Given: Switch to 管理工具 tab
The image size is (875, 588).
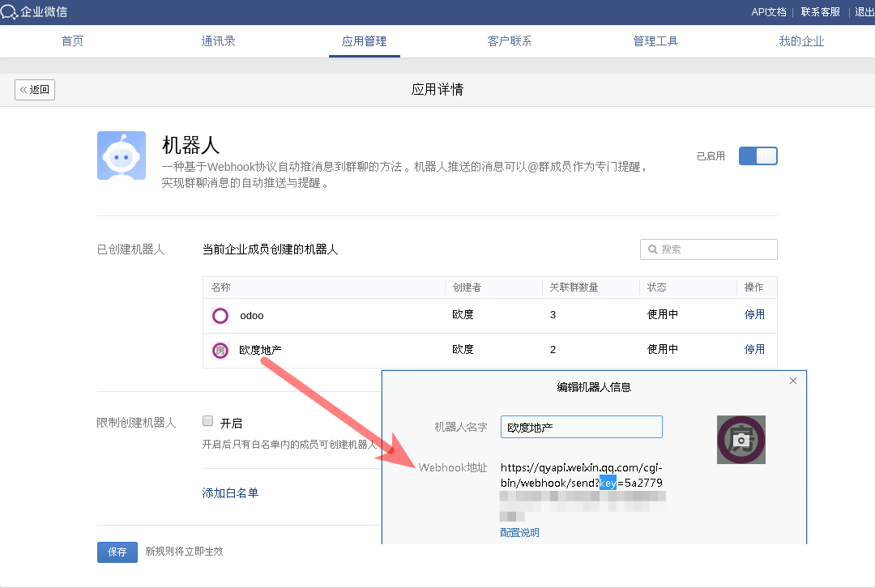Looking at the screenshot, I should click(655, 41).
